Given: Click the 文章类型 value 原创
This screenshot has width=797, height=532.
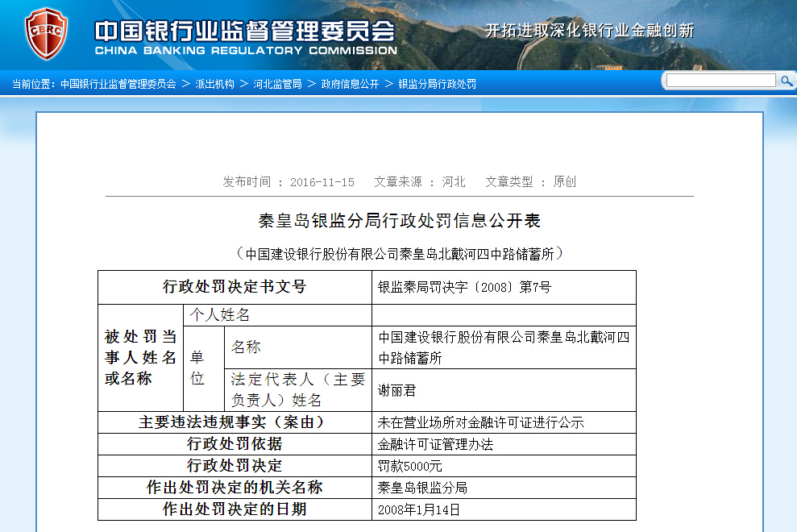Looking at the screenshot, I should click(565, 181).
